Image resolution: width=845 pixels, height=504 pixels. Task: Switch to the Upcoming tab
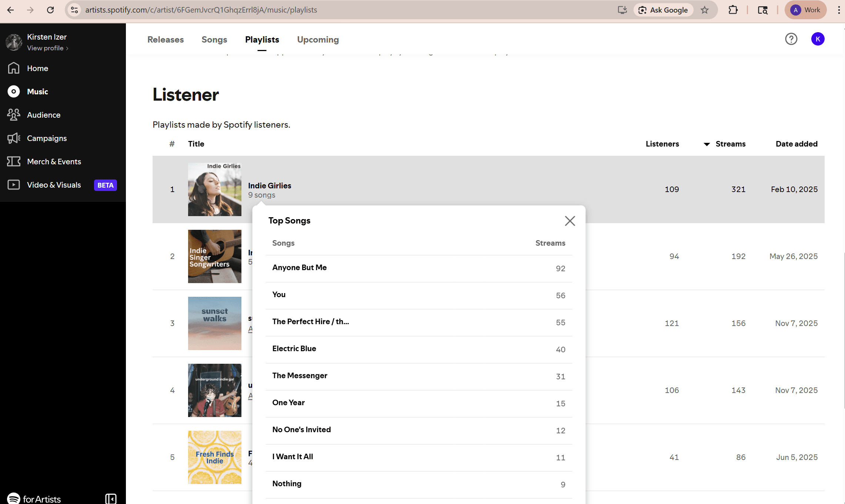(318, 40)
